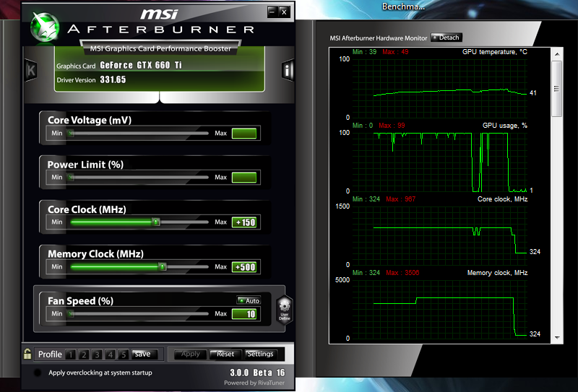Apply the overclock settings
This screenshot has height=392, width=578.
[190, 354]
